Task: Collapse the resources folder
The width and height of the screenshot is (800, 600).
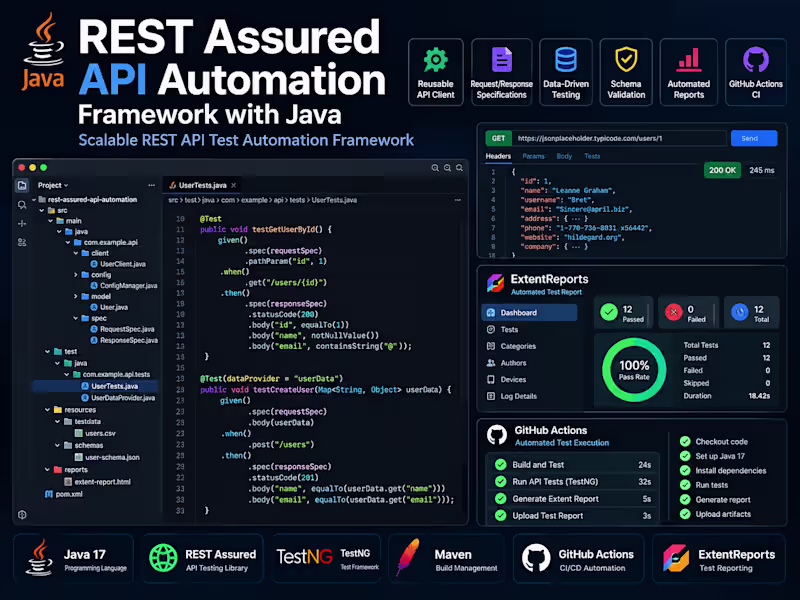Action: tap(47, 410)
